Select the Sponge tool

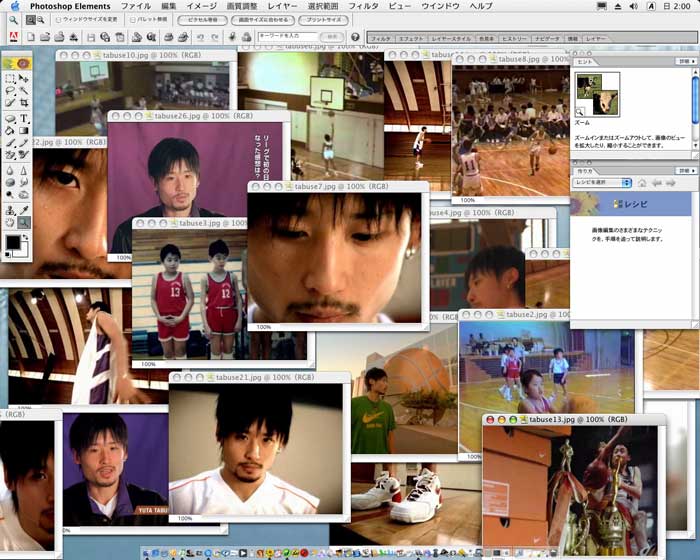click(10, 182)
